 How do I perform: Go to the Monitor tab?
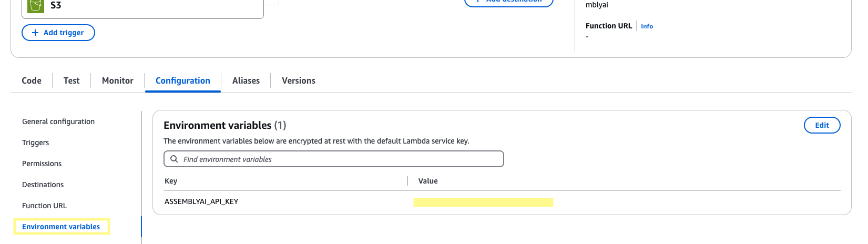coord(118,80)
